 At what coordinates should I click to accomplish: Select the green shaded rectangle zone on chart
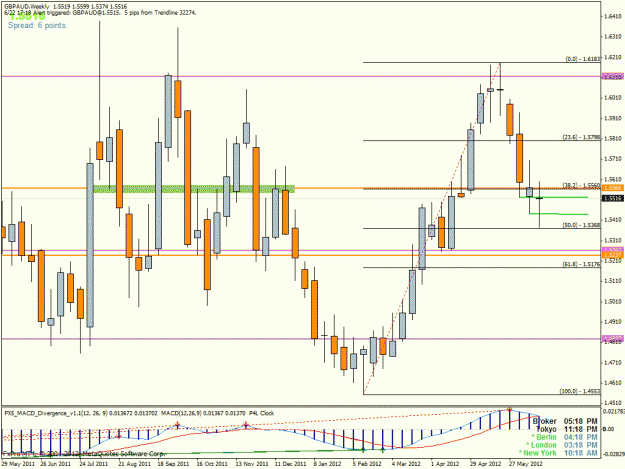pos(194,189)
